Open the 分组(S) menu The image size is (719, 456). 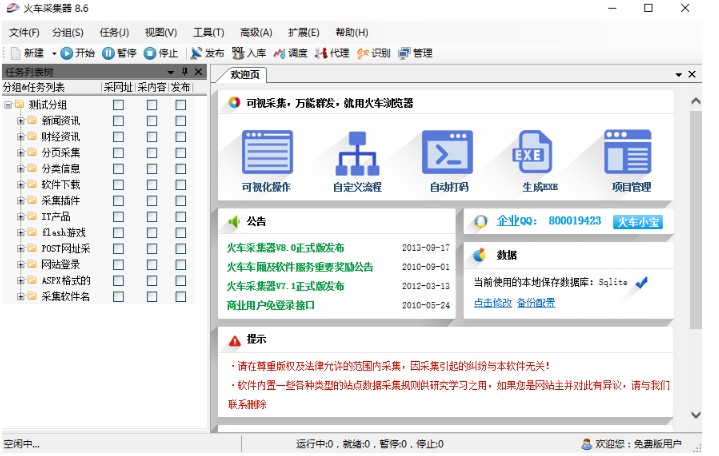68,33
